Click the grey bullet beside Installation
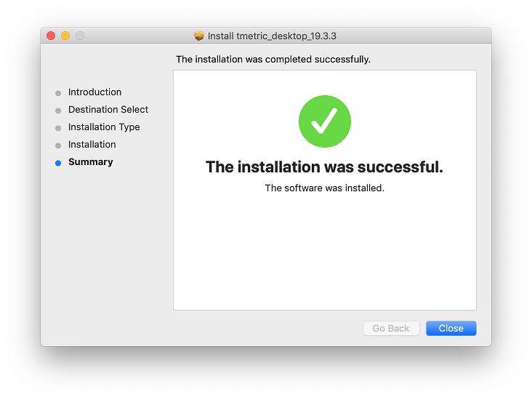The image size is (532, 400). 58,145
